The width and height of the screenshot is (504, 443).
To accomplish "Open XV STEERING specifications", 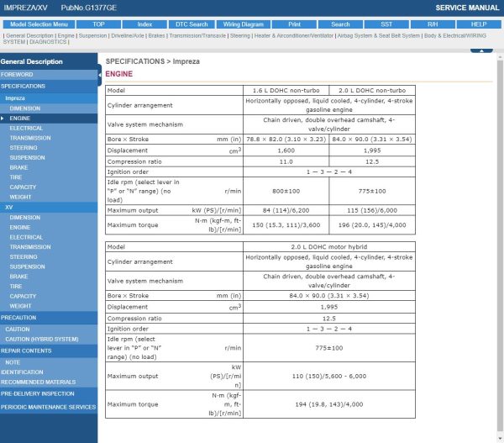I will (x=49, y=256).
